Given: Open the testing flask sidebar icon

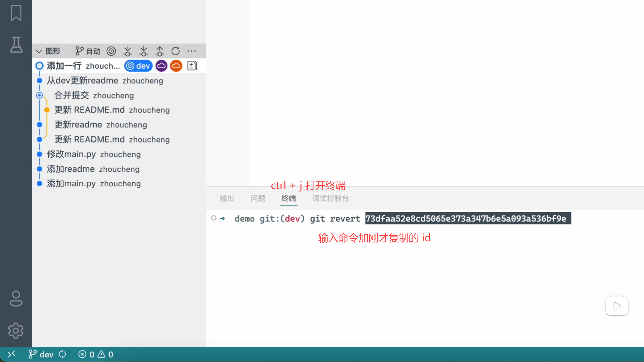Looking at the screenshot, I should 16,45.
